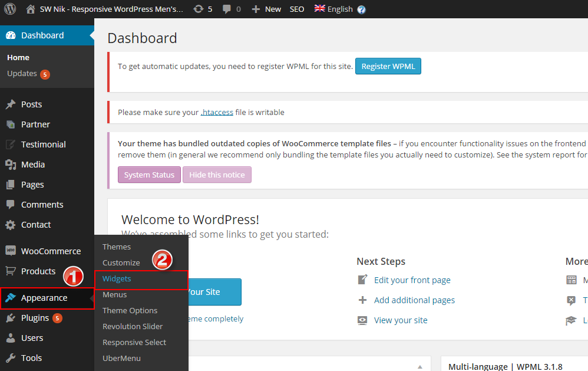Image resolution: width=588 pixels, height=371 pixels.
Task: Open the Users section label
Action: [32, 338]
